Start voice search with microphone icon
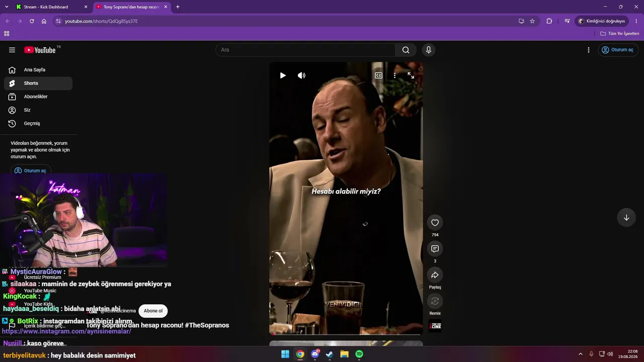 pyautogui.click(x=429, y=50)
